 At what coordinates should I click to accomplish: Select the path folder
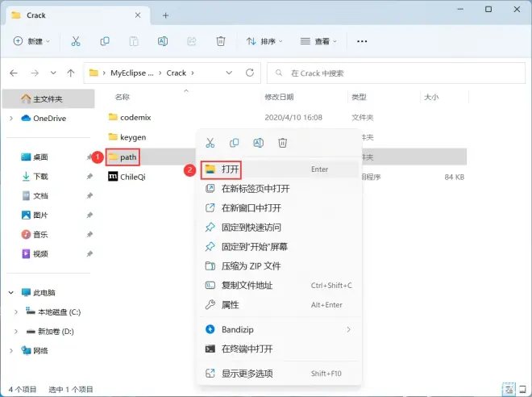tap(123, 157)
